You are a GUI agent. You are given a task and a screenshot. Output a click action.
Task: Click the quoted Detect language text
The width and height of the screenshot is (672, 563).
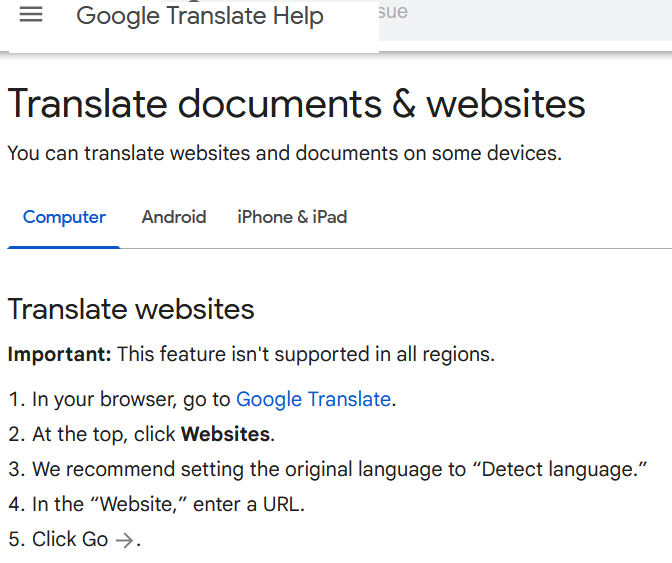[565, 470]
